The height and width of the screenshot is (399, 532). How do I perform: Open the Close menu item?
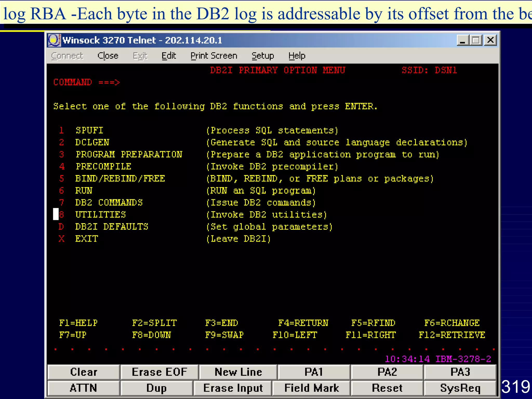click(x=108, y=56)
